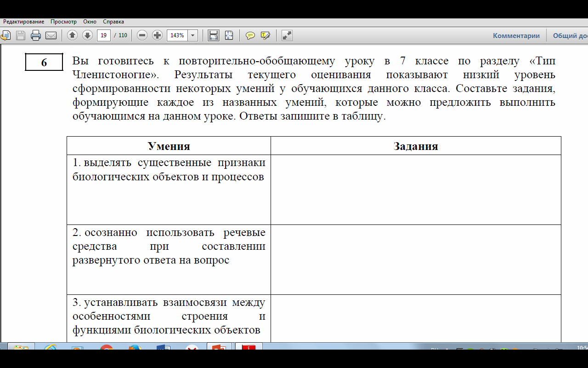Enable fit-to-width scrolling mode icon
This screenshot has width=588, height=368.
coord(214,35)
